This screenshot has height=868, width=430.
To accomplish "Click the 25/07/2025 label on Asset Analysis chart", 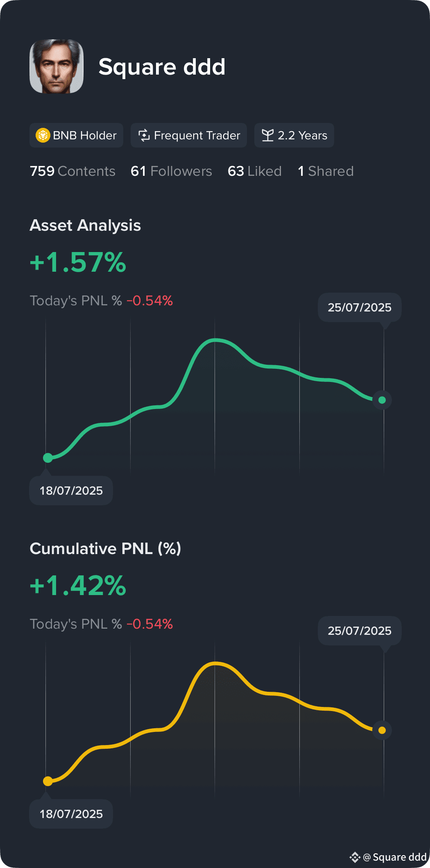I will point(360,307).
